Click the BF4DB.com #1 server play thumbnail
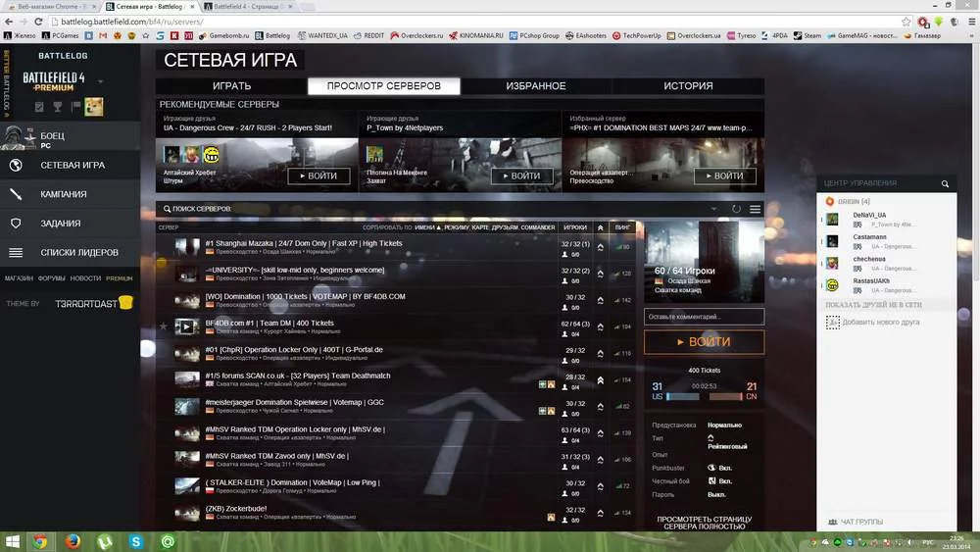Screen dimensions: 980x552 point(187,326)
